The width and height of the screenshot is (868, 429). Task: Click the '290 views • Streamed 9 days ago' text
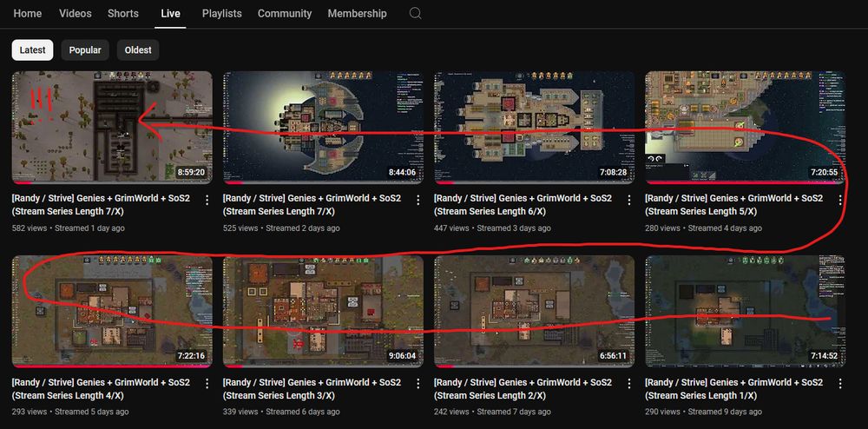(704, 412)
